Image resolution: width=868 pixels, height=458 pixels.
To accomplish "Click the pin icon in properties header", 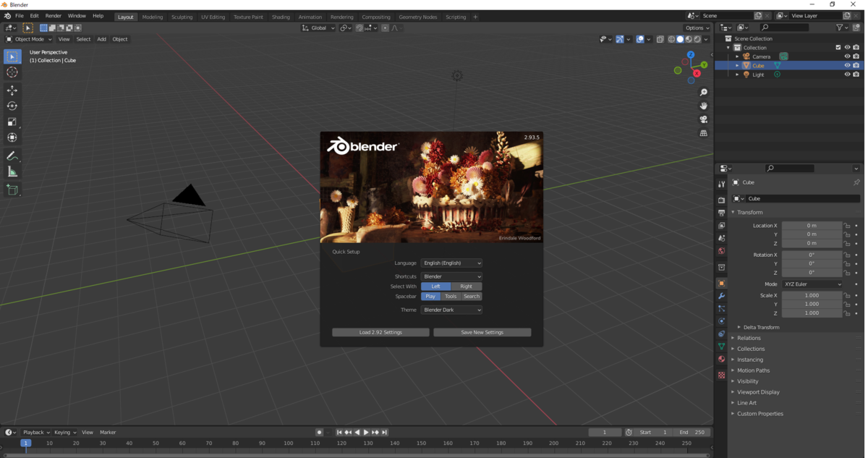I will (x=856, y=182).
